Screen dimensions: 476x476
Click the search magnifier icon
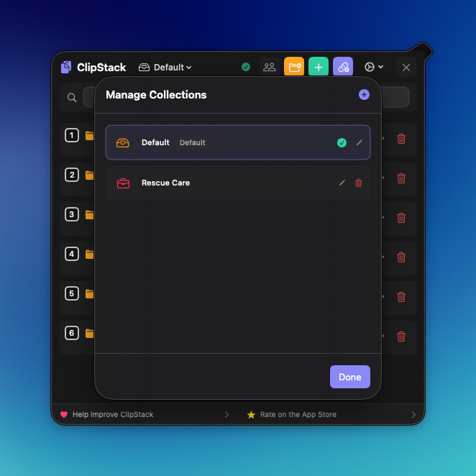click(72, 98)
